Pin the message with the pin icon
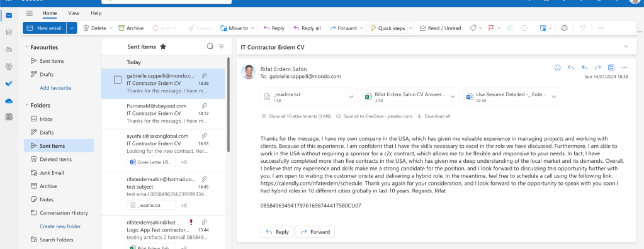 point(510,28)
